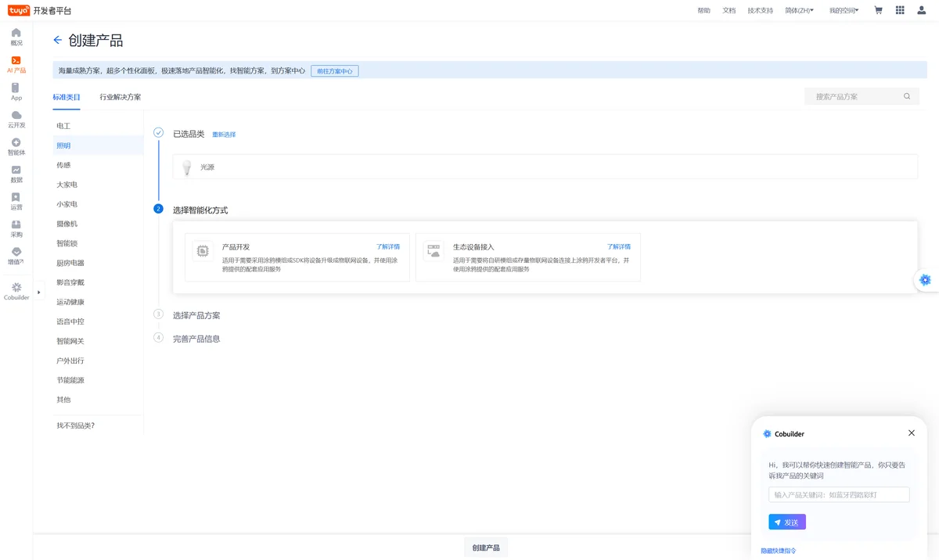Click the shopping cart icon in header
Screen dimensions: 939x560
point(878,10)
